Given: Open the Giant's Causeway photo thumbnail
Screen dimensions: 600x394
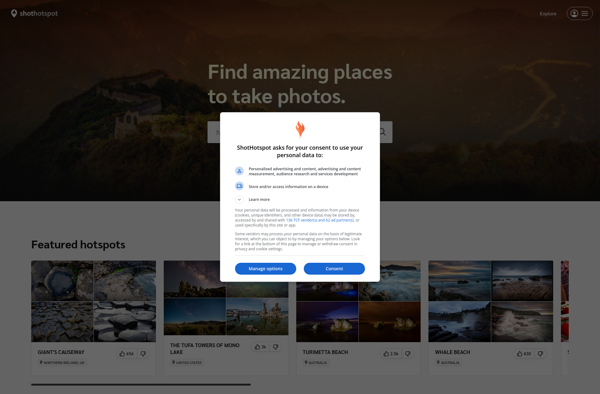Looking at the screenshot, I should tap(93, 301).
